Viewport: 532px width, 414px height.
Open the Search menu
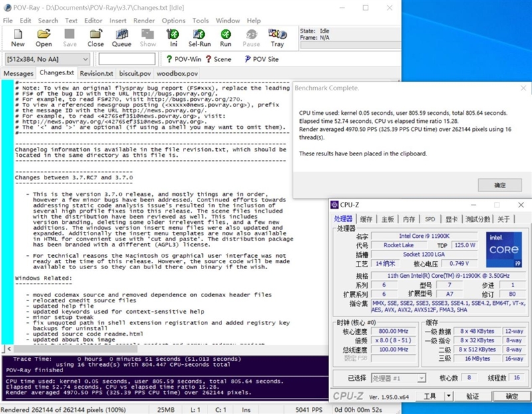tap(48, 21)
